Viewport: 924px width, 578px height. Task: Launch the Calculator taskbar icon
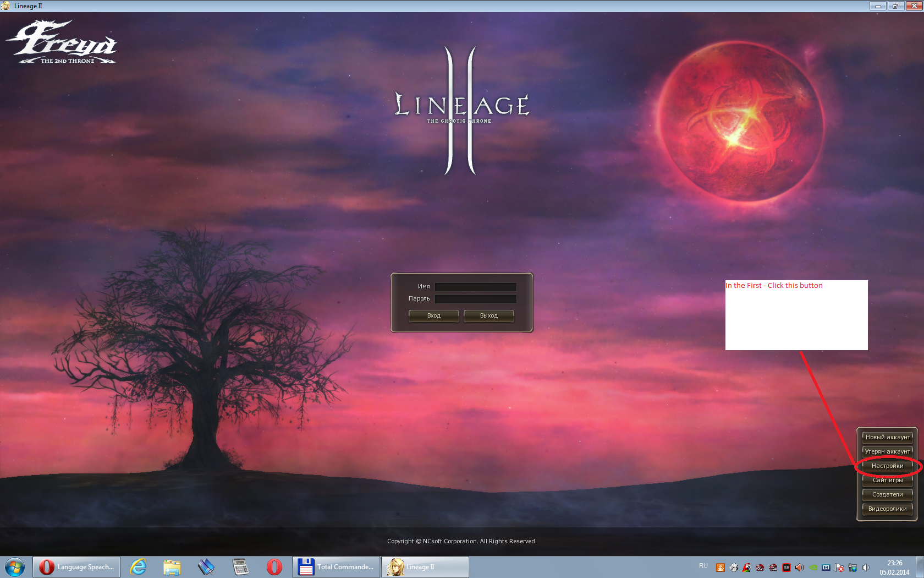(240, 567)
